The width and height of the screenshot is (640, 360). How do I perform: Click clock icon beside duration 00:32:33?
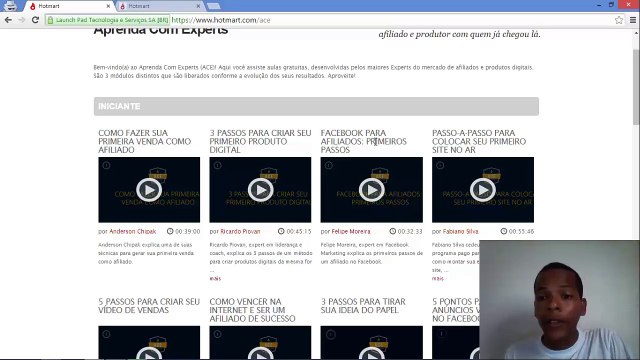pyautogui.click(x=393, y=231)
